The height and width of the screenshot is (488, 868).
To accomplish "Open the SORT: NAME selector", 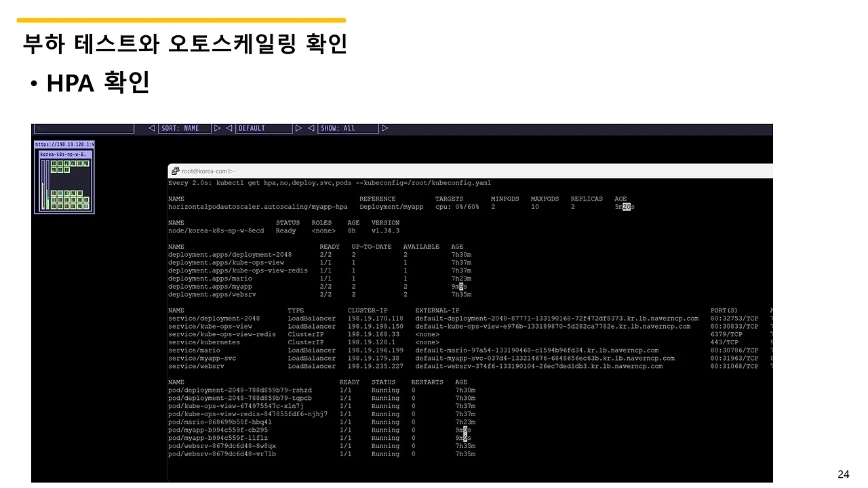I will (x=184, y=128).
